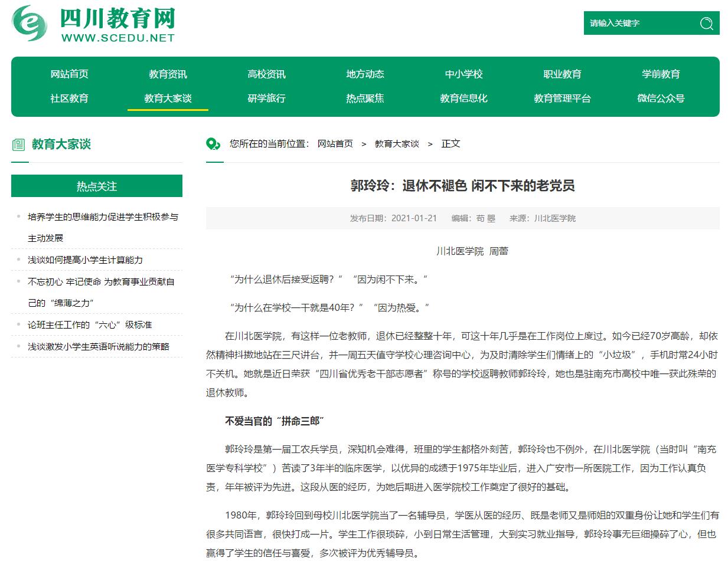728x561 pixels.
Task: Go to 高校资讯 section
Action: coord(266,74)
